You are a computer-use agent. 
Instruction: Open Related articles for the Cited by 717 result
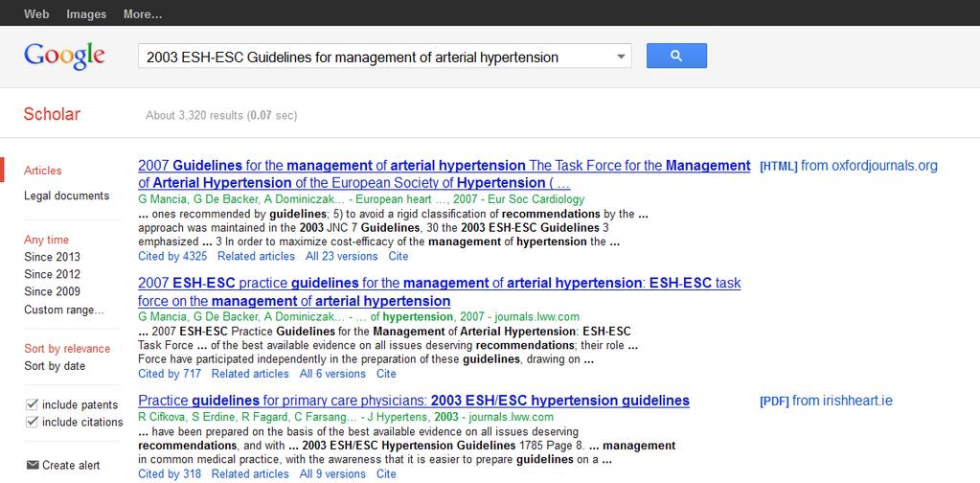[x=250, y=374]
